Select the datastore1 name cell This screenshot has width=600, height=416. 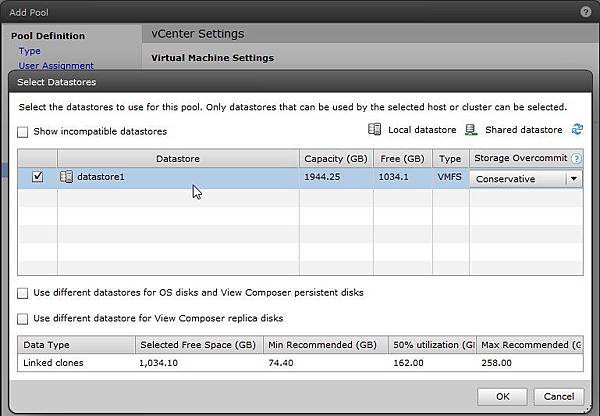[101, 177]
